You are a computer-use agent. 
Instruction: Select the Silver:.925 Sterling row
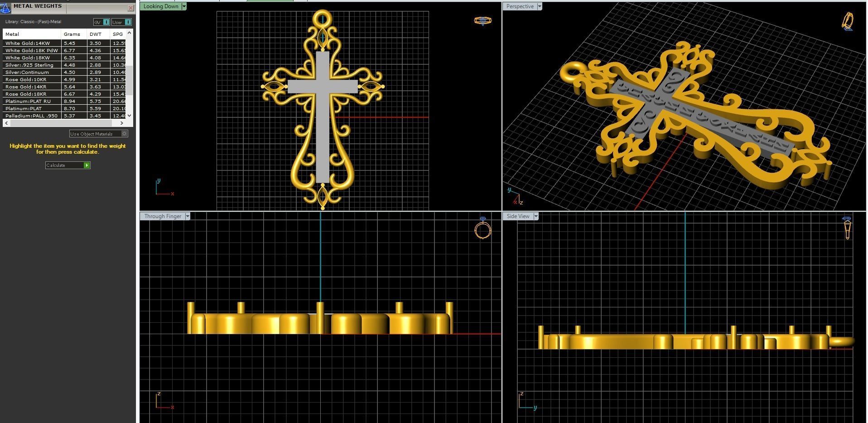coord(64,65)
